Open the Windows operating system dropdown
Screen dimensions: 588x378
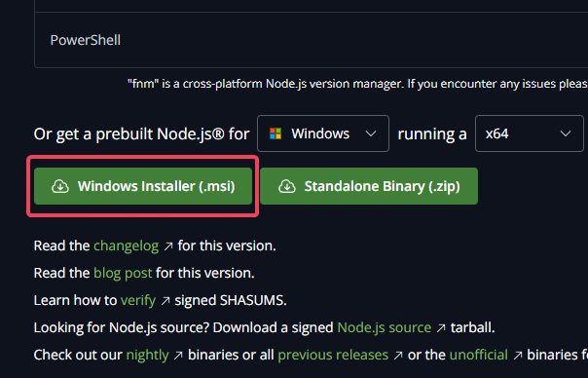pyautogui.click(x=323, y=133)
